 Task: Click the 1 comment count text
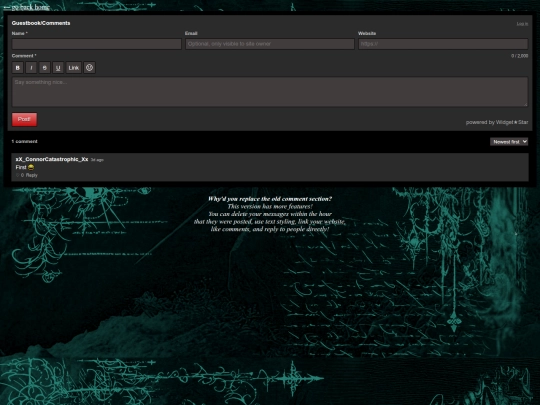(x=24, y=142)
